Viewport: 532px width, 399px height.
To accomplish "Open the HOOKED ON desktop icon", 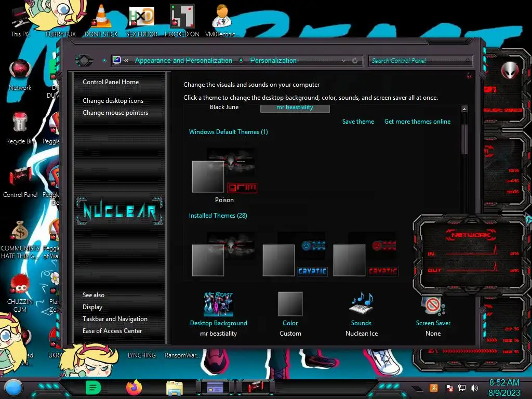I will (182, 20).
